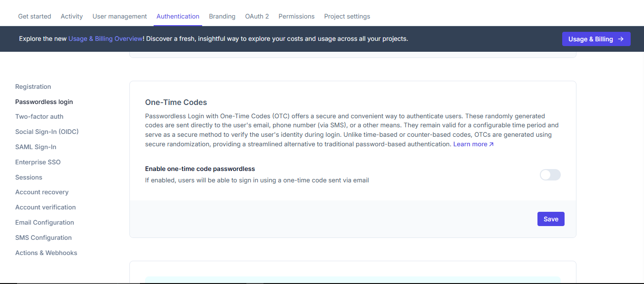
Task: Switch to the OAuth 2 tab
Action: coord(257,16)
